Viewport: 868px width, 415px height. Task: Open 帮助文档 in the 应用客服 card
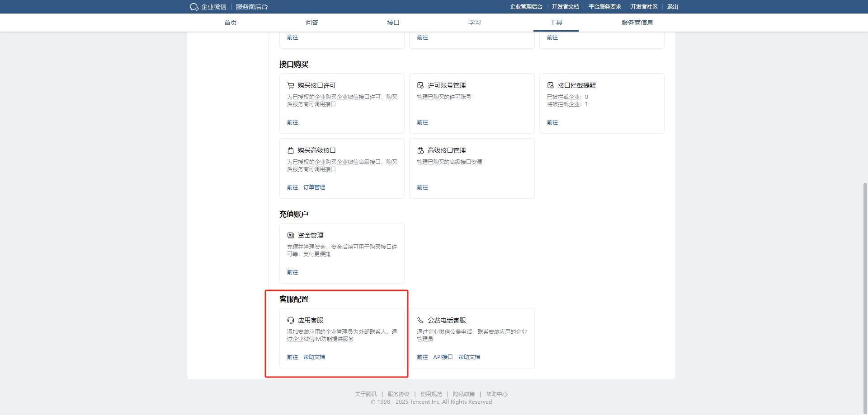tap(314, 357)
